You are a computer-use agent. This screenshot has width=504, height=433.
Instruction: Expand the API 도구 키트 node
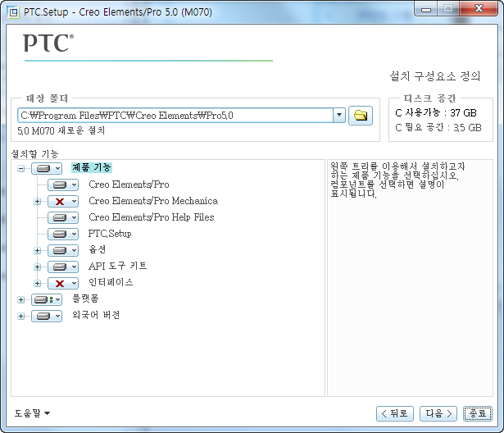[37, 267]
